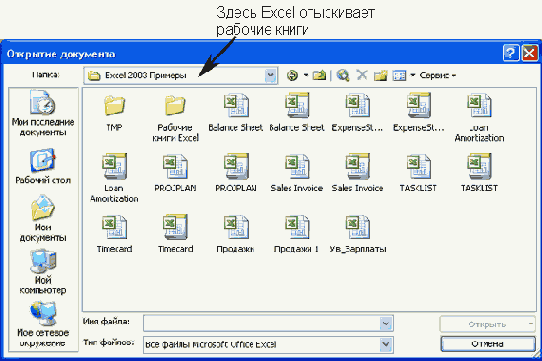Go to Мои документы location

tap(43, 219)
